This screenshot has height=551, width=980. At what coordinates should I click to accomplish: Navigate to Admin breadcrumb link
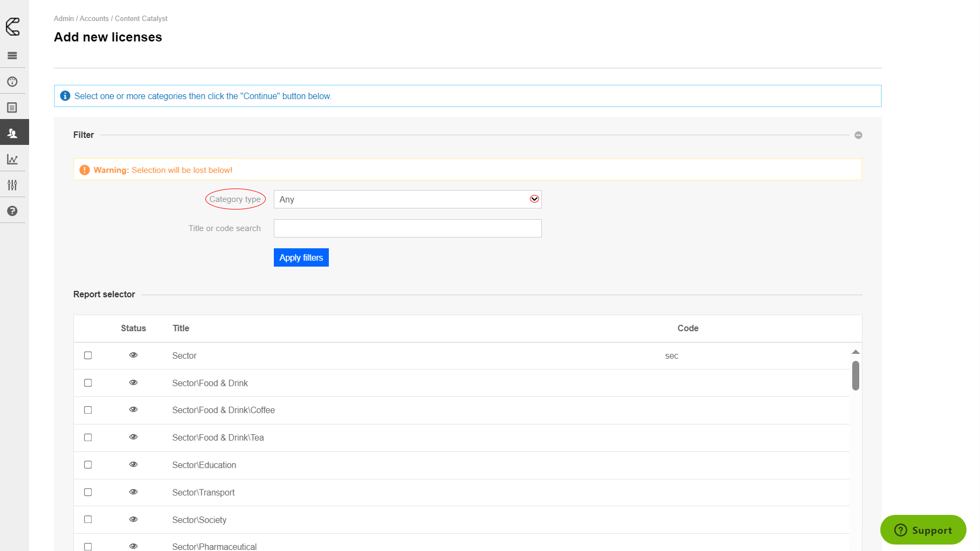pos(64,19)
